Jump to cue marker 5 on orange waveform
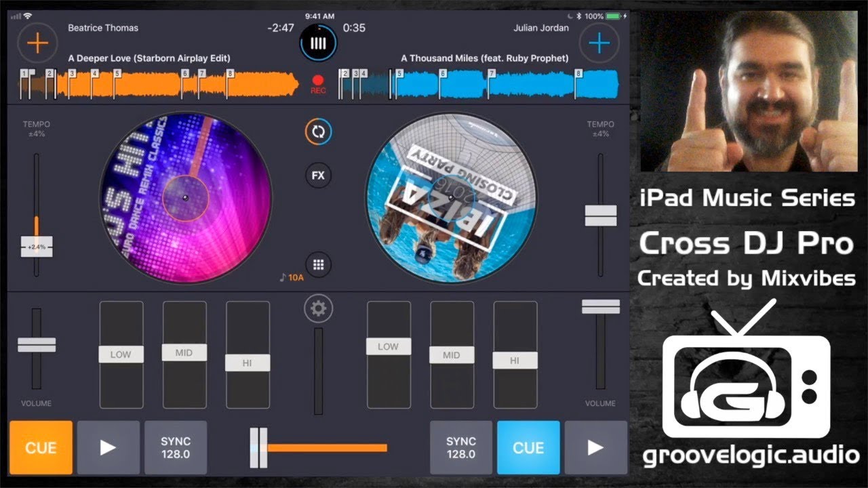The width and height of the screenshot is (868, 488). tap(117, 73)
